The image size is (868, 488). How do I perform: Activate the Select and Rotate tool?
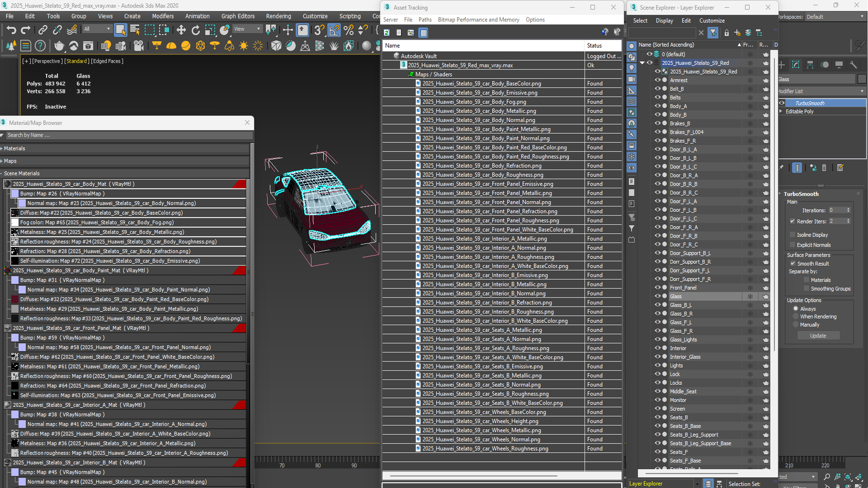click(195, 30)
